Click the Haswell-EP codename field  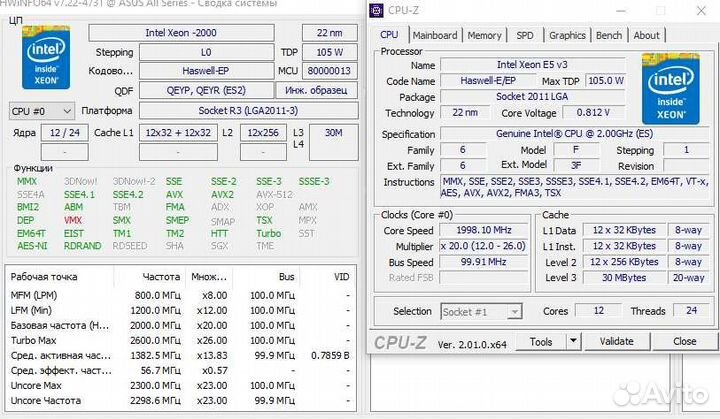point(206,71)
